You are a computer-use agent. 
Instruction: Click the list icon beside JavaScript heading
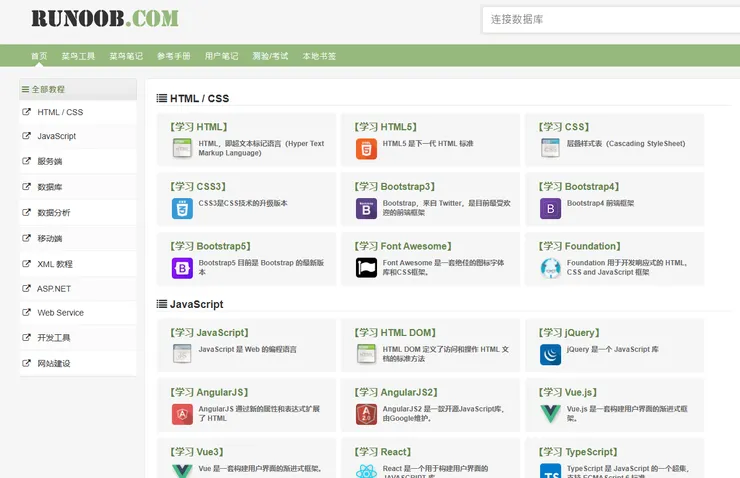point(161,304)
